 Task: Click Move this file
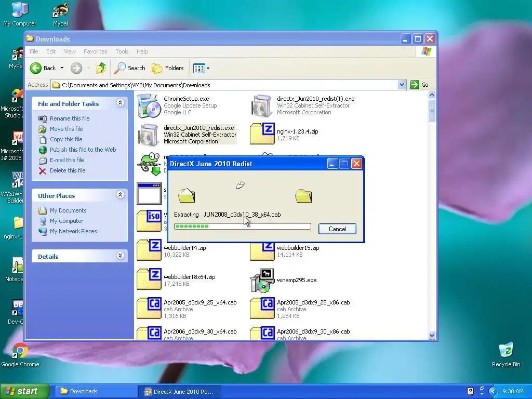click(66, 129)
